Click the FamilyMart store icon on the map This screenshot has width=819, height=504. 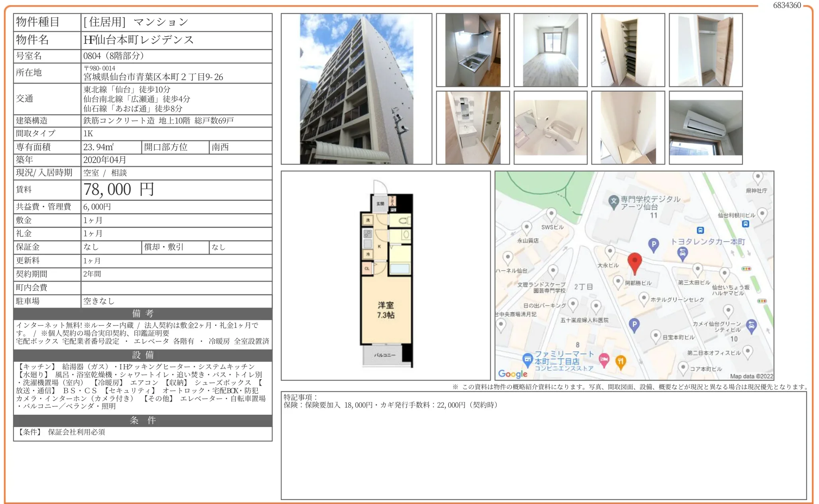pyautogui.click(x=527, y=360)
